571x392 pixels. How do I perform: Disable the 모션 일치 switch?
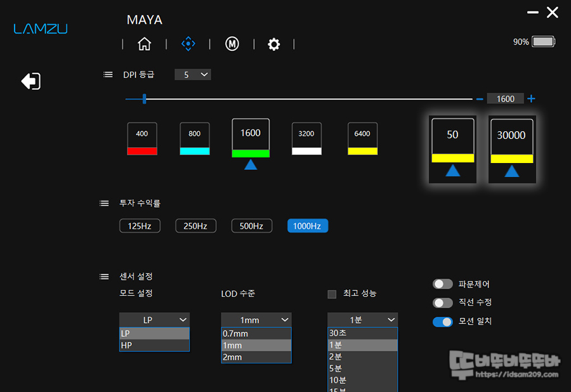pyautogui.click(x=443, y=322)
